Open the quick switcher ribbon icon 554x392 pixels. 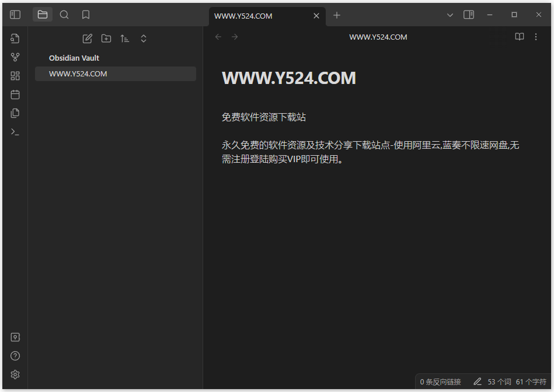15,38
